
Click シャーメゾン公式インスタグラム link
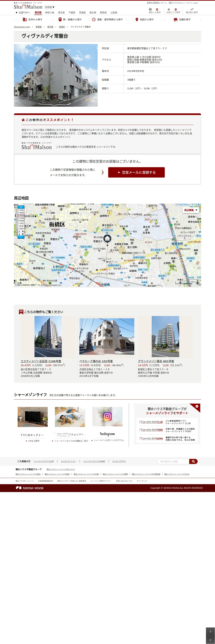tap(109, 440)
